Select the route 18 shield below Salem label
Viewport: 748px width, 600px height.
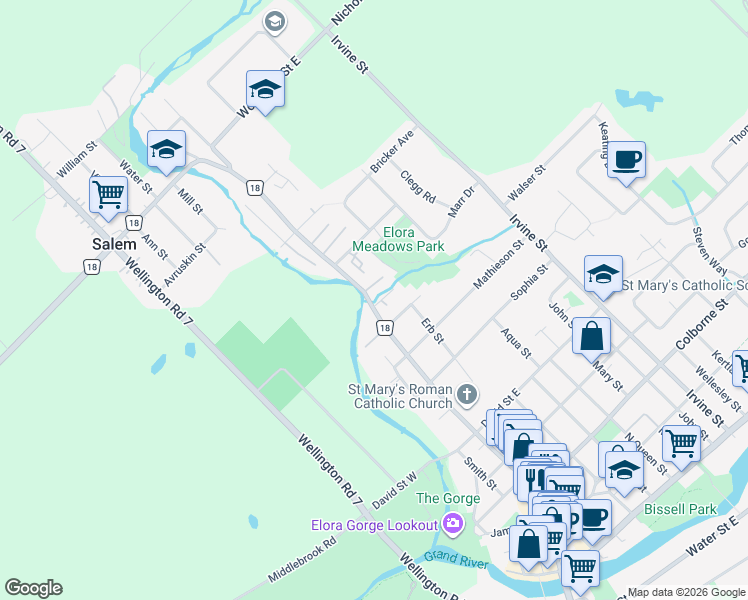(92, 267)
